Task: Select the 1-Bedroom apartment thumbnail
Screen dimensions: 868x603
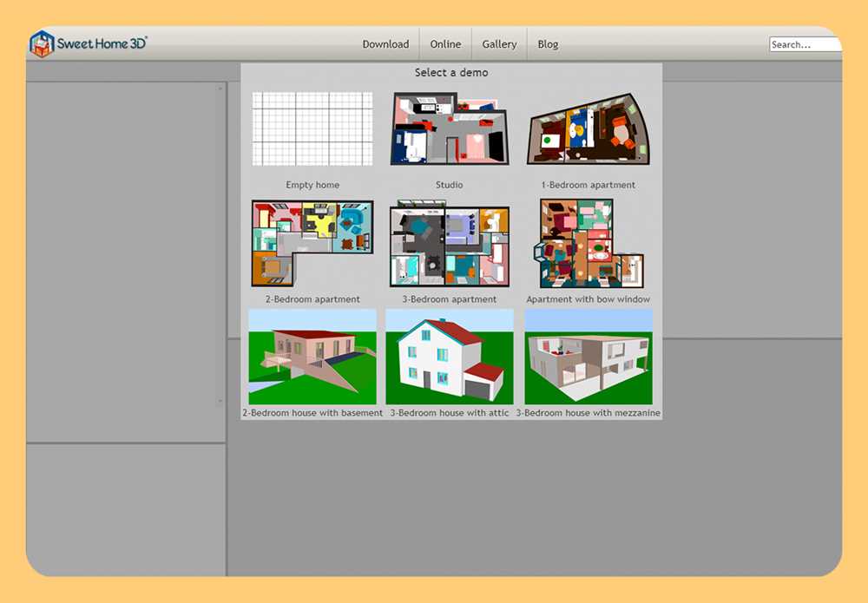Action: click(589, 129)
